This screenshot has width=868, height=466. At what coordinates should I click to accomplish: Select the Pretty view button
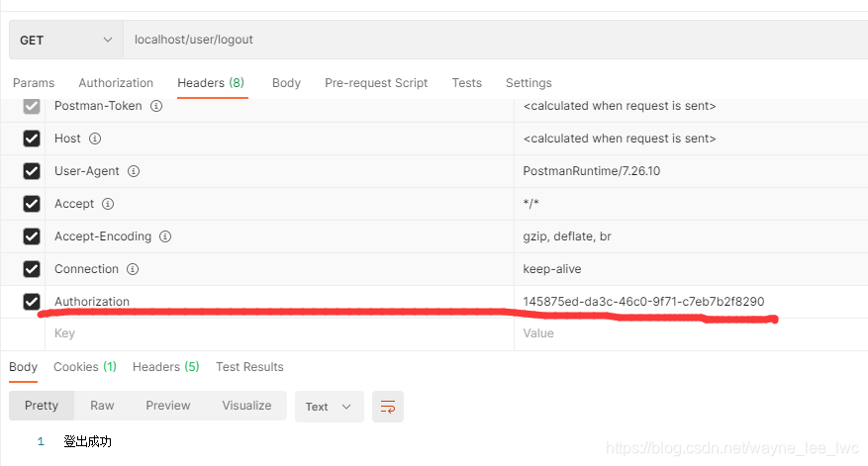(x=42, y=406)
